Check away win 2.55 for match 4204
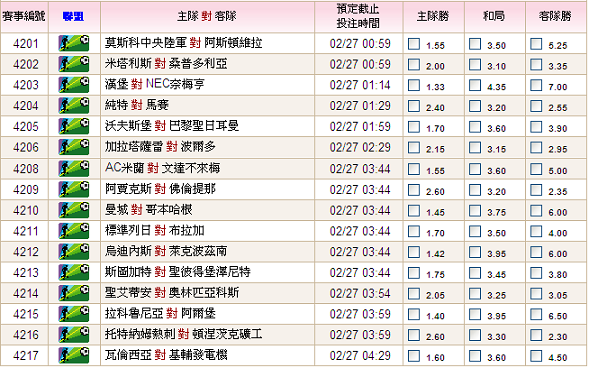The height and width of the screenshot is (368, 589). click(536, 106)
